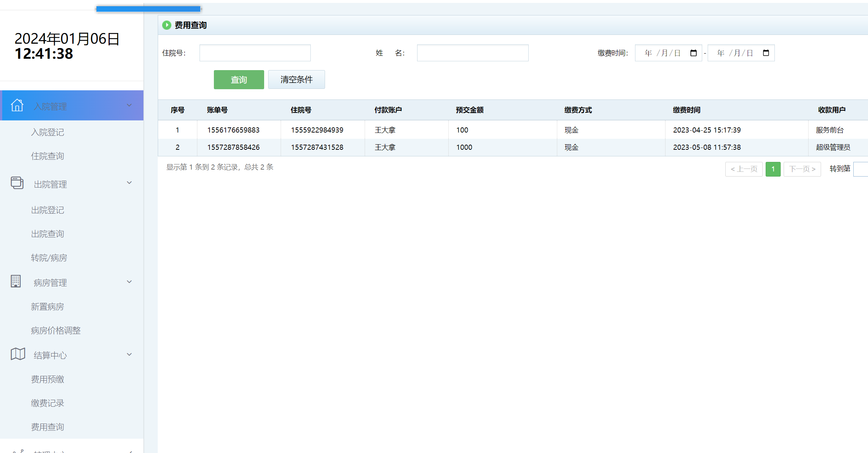Open the end date calendar picker
Image resolution: width=868 pixels, height=453 pixels.
766,52
